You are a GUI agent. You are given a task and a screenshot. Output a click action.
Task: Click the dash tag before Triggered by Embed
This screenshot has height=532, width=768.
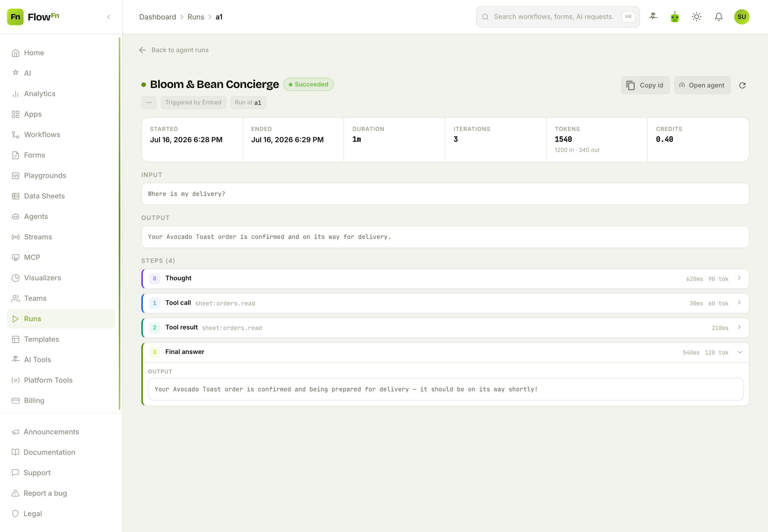[149, 102]
